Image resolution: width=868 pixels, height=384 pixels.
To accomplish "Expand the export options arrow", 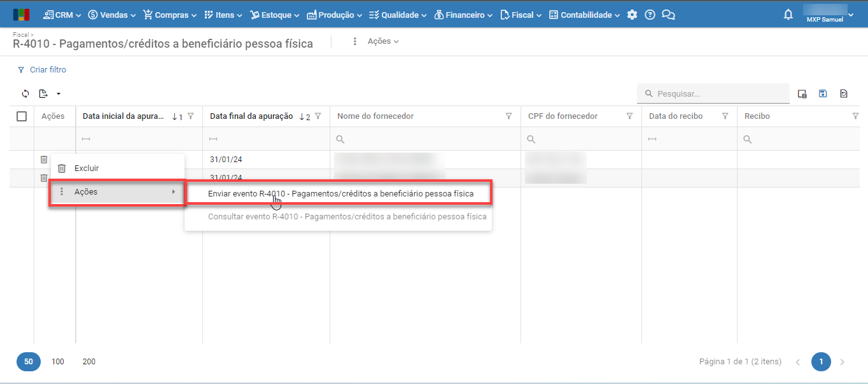I will [58, 93].
